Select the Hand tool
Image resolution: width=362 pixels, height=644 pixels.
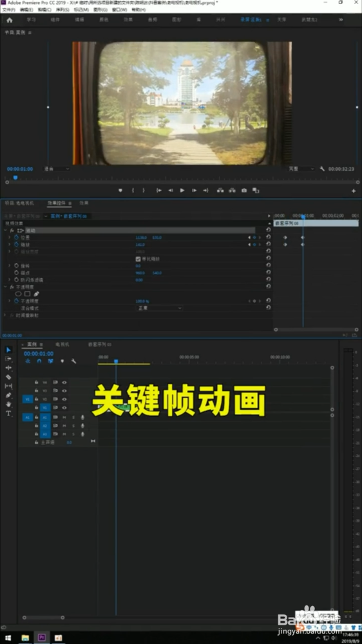click(8, 404)
